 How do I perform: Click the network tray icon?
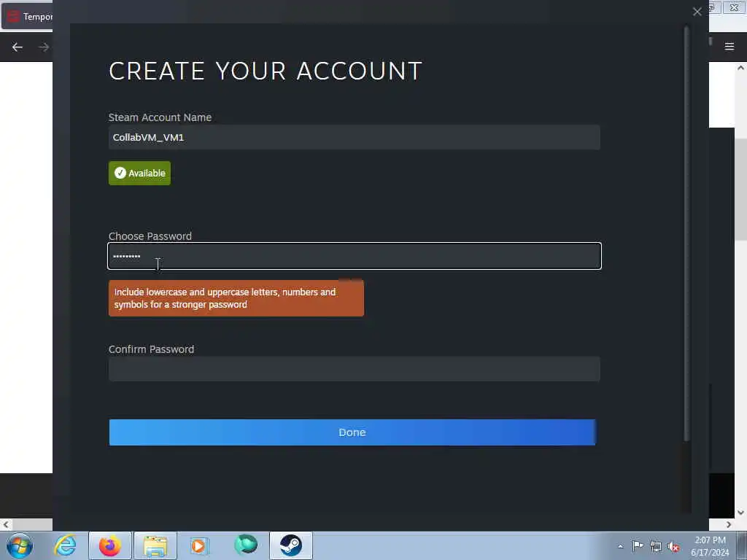[x=656, y=547]
